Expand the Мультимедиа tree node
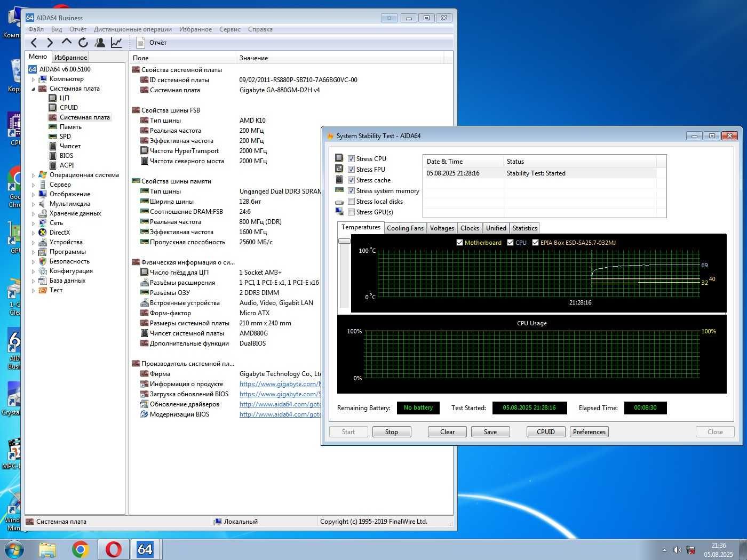Viewport: 747px width, 560px height. click(x=33, y=204)
